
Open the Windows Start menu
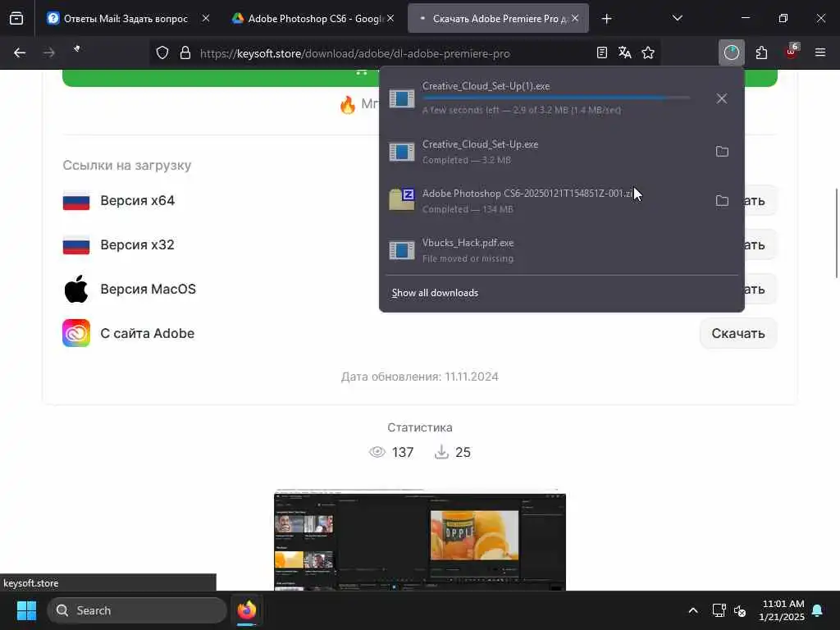point(26,610)
